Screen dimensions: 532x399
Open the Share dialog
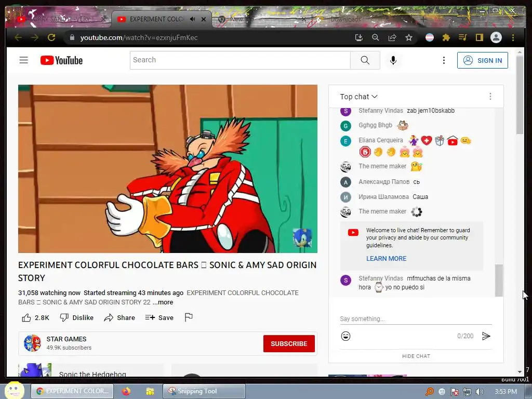click(119, 317)
